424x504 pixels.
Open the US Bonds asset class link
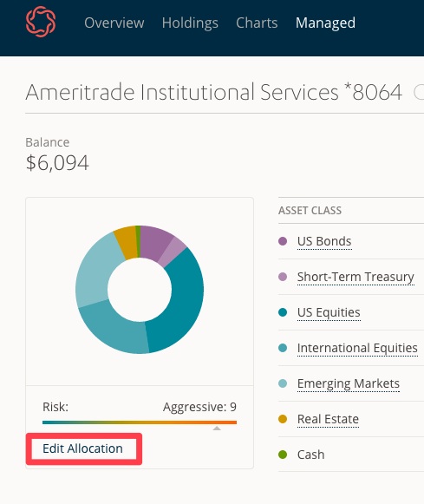point(324,241)
